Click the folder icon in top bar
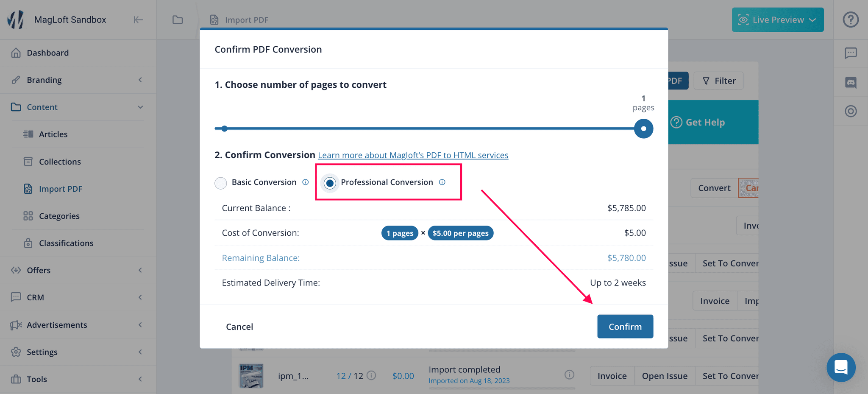Viewport: 868px width, 394px height. (x=178, y=20)
